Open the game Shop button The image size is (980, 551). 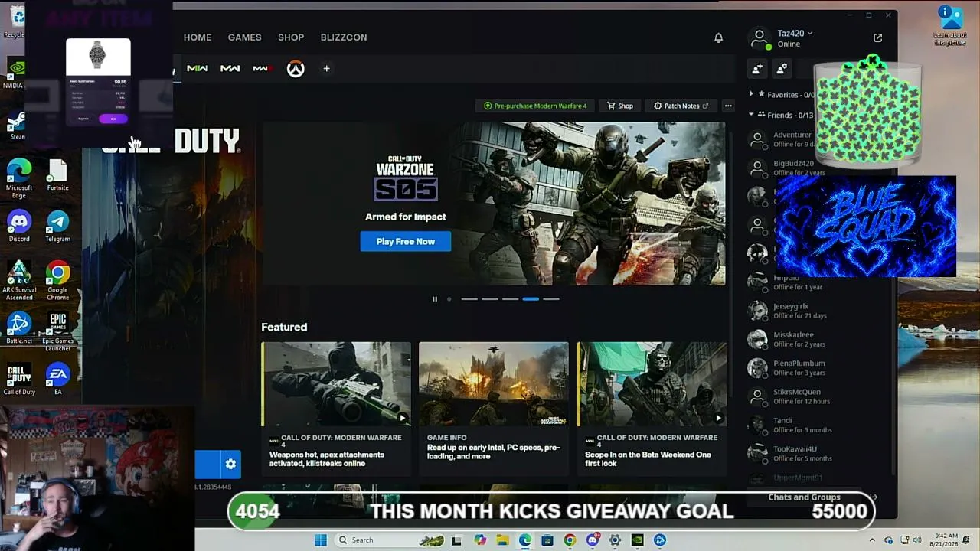click(620, 106)
